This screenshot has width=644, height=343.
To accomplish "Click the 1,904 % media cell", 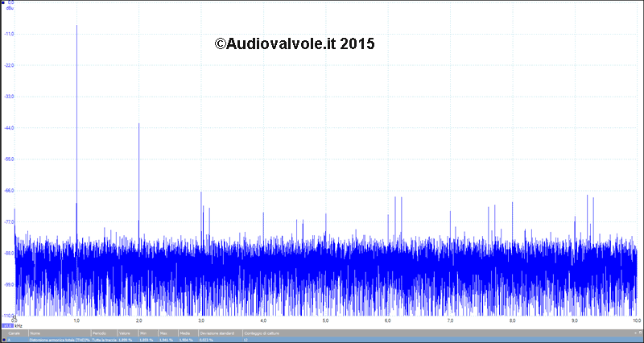I will pyautogui.click(x=186, y=340).
